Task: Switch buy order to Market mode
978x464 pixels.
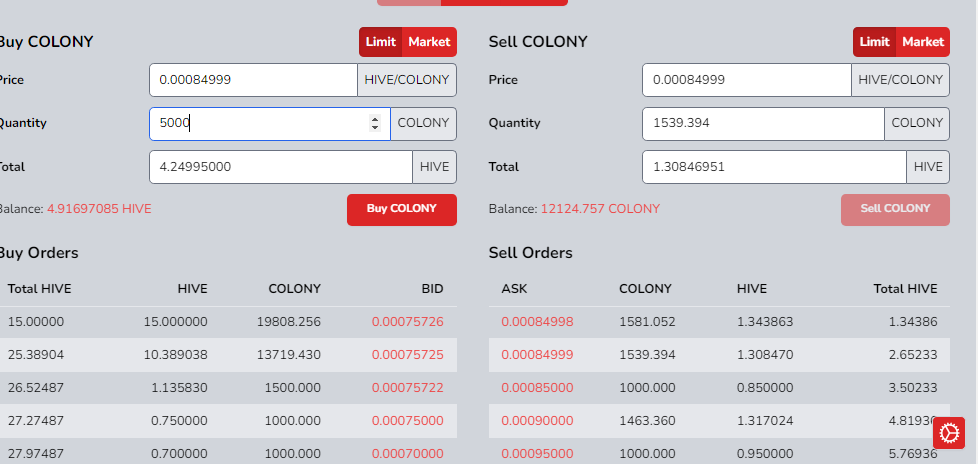Action: coord(429,42)
